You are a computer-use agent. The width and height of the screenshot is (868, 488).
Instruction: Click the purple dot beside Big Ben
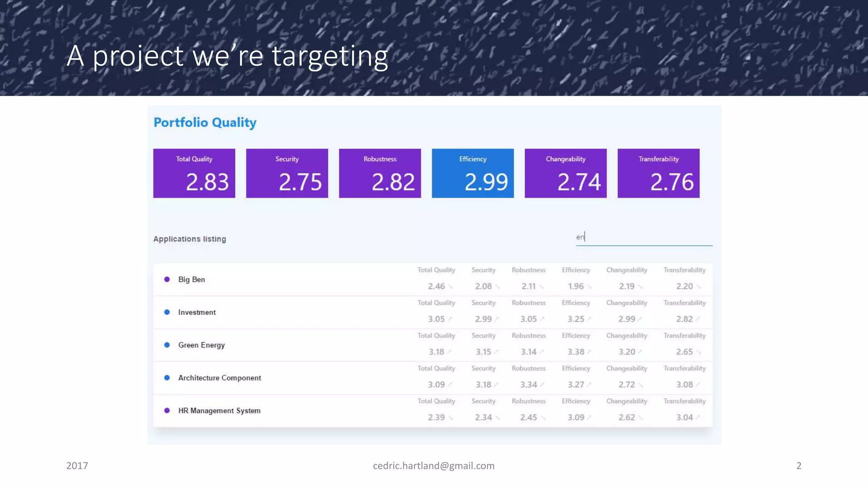point(167,280)
